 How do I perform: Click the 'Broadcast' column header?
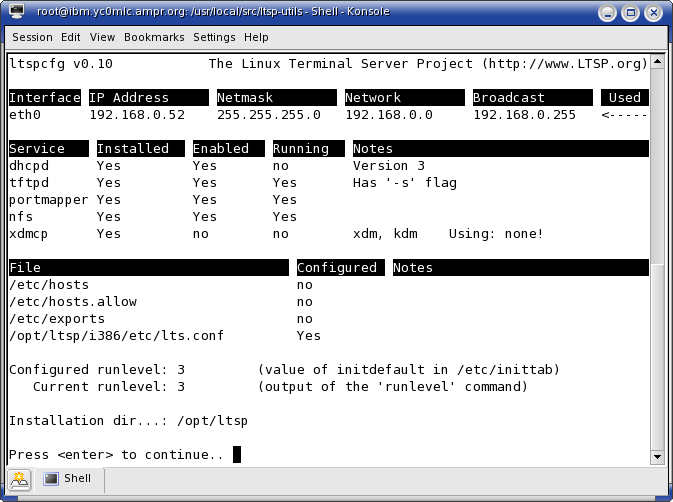533,98
